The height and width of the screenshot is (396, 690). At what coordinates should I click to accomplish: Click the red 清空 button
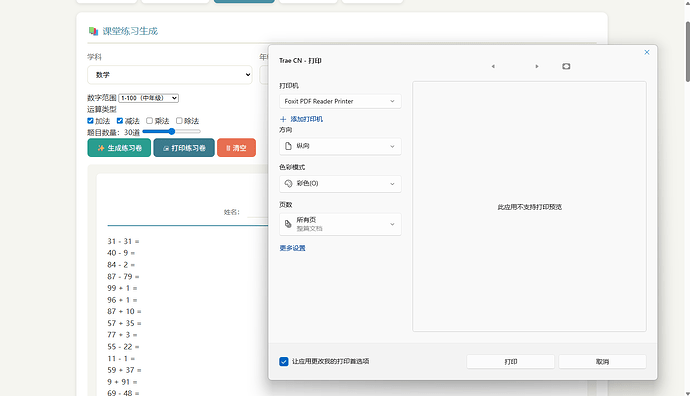pyautogui.click(x=236, y=148)
